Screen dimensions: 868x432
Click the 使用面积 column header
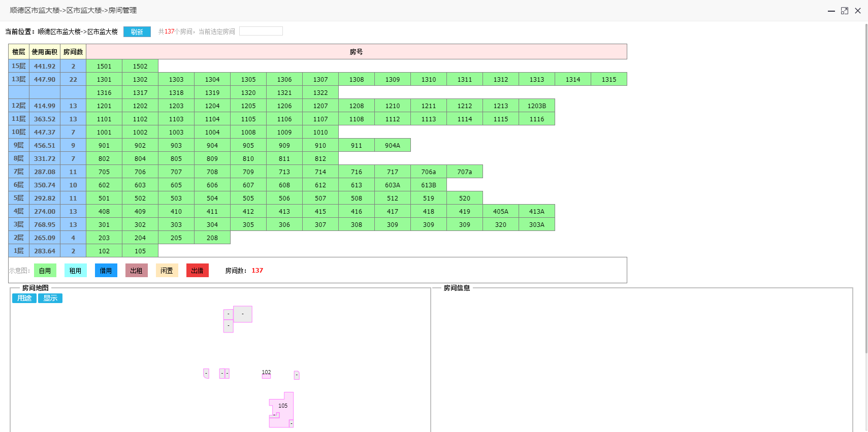click(x=45, y=52)
